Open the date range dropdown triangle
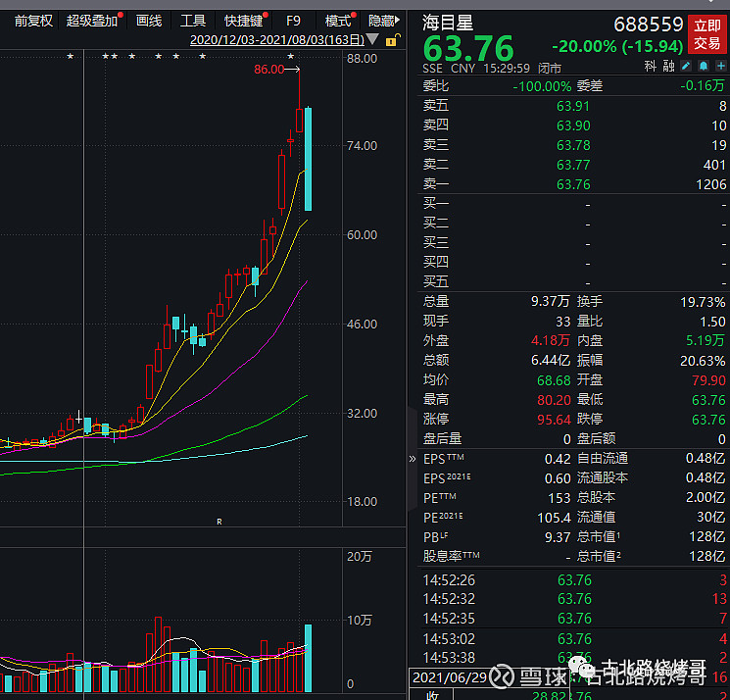Viewport: 730px width, 700px height. (372, 39)
